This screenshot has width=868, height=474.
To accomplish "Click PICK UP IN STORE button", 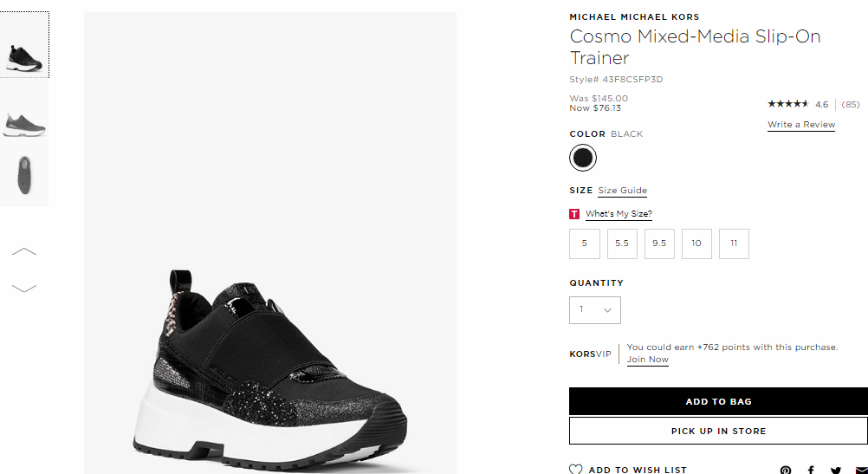I will point(718,431).
